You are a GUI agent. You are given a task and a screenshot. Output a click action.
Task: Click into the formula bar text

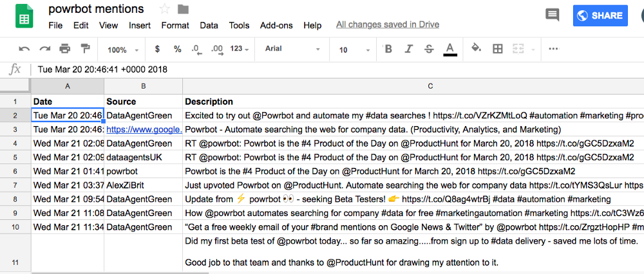[102, 69]
